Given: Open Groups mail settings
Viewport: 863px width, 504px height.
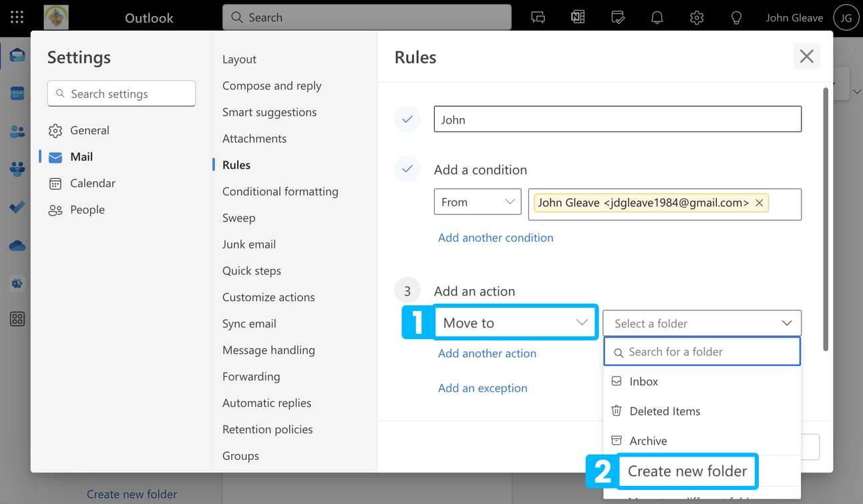Looking at the screenshot, I should [x=240, y=456].
